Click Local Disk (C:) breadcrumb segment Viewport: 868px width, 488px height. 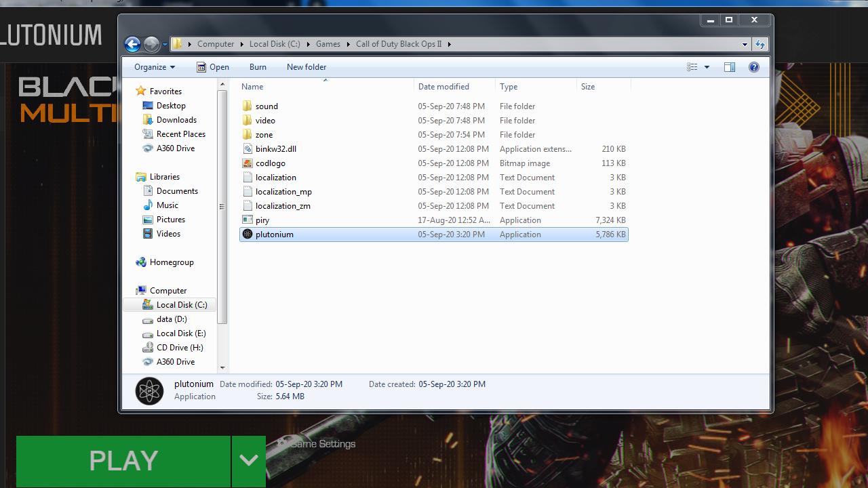click(x=275, y=44)
